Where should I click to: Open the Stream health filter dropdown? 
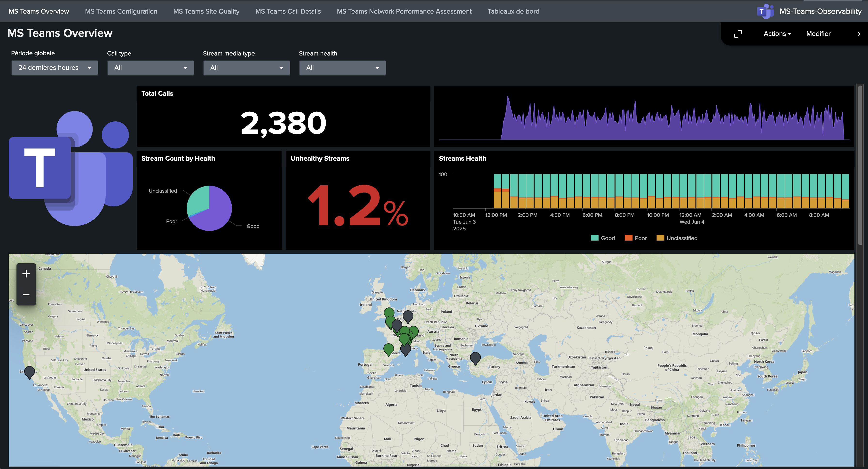[x=342, y=68]
